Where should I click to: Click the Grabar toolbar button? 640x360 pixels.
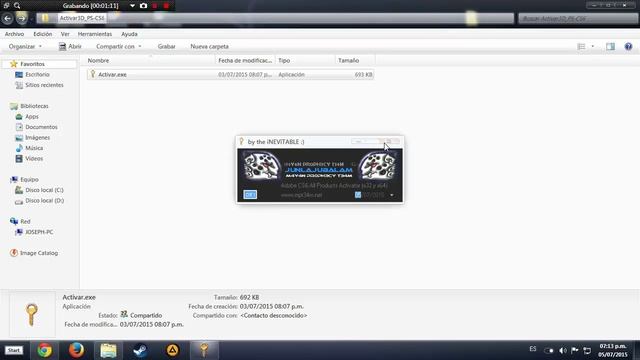point(167,47)
